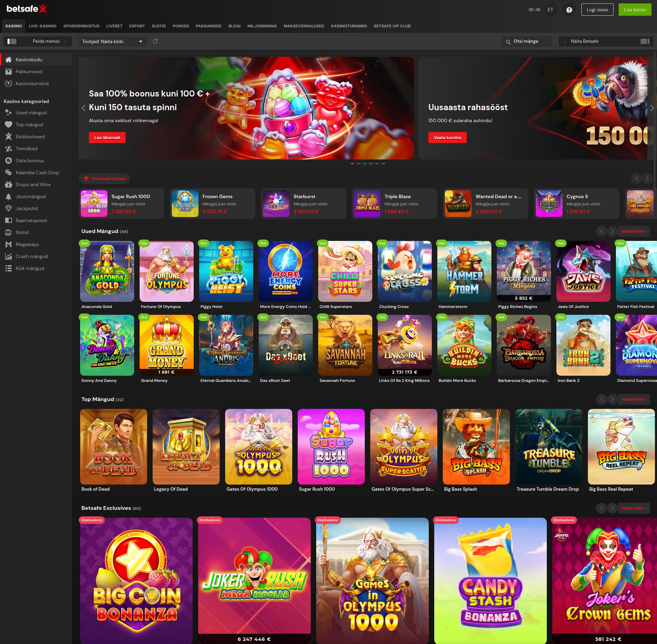Screen dimensions: 657x644
Task: Click the Jõulumängud Christmas tree icon
Action: tap(9, 196)
